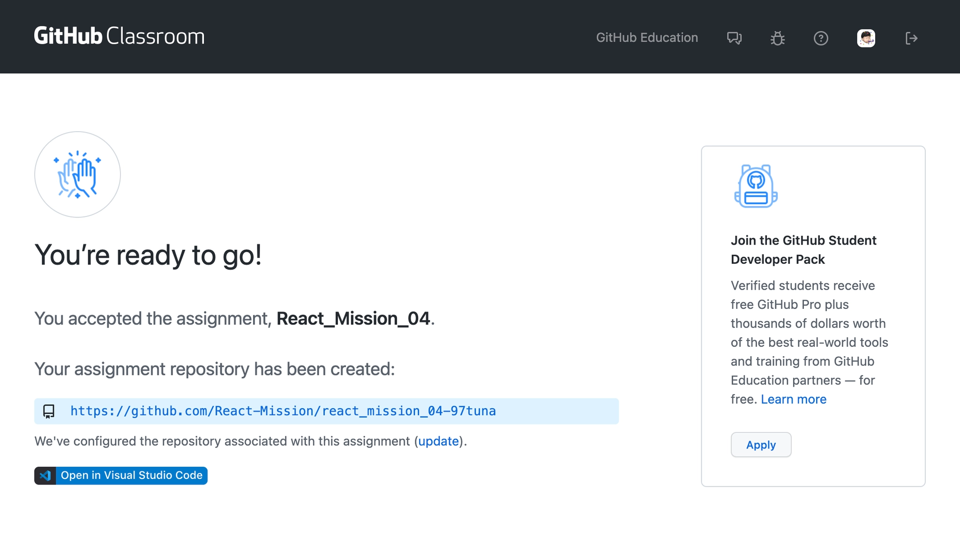This screenshot has height=560, width=960.
Task: Click the high-five hands illustration
Action: click(x=77, y=174)
